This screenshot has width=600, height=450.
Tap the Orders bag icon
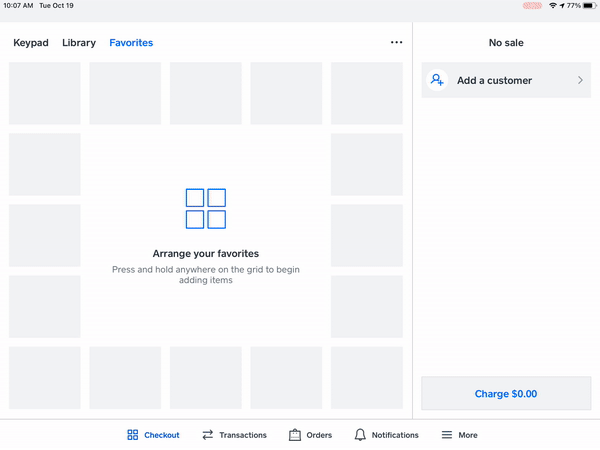295,435
